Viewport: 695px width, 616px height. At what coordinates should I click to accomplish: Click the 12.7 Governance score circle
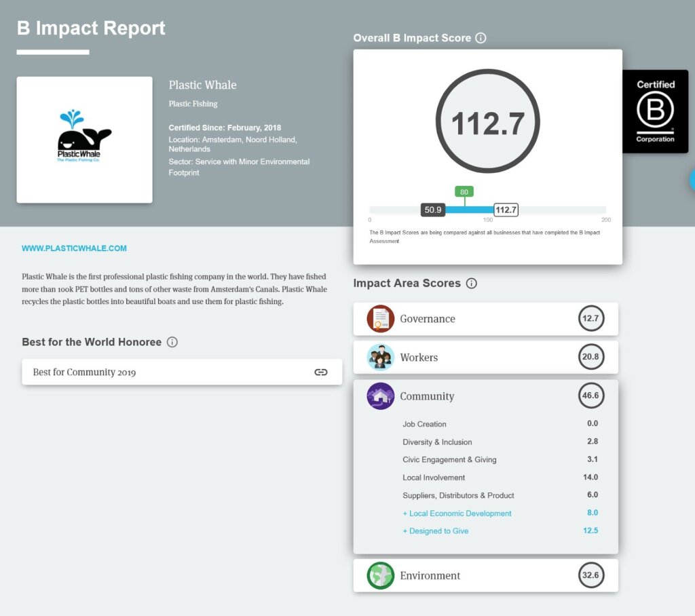click(x=591, y=318)
